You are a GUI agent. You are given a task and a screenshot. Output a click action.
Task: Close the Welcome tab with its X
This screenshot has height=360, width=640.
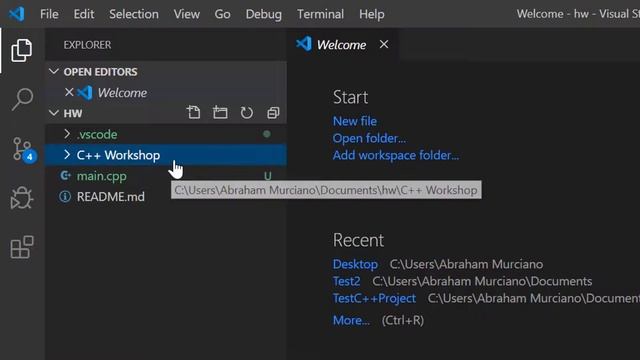click(384, 44)
